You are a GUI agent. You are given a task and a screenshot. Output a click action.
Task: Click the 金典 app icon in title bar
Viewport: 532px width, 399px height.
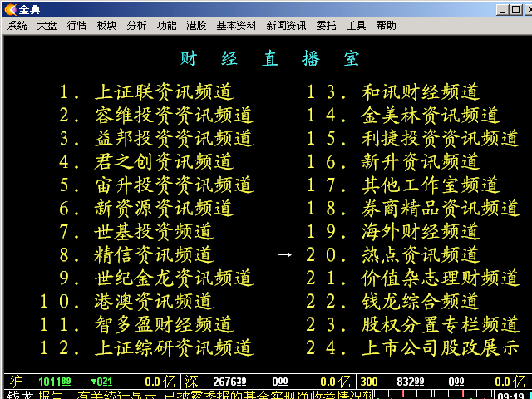(x=11, y=9)
